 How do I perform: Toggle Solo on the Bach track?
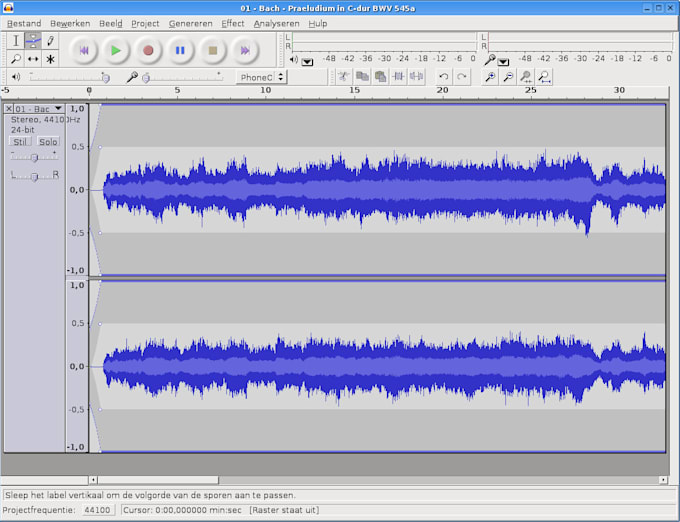tap(48, 141)
